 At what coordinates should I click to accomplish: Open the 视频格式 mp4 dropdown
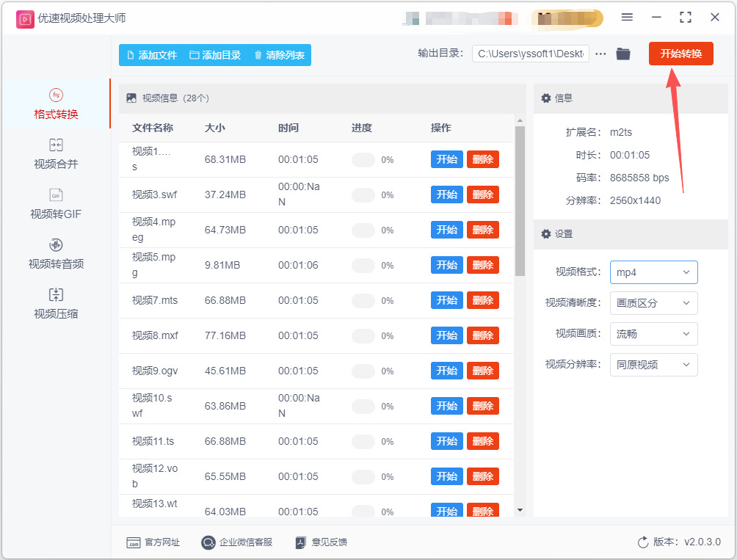654,272
